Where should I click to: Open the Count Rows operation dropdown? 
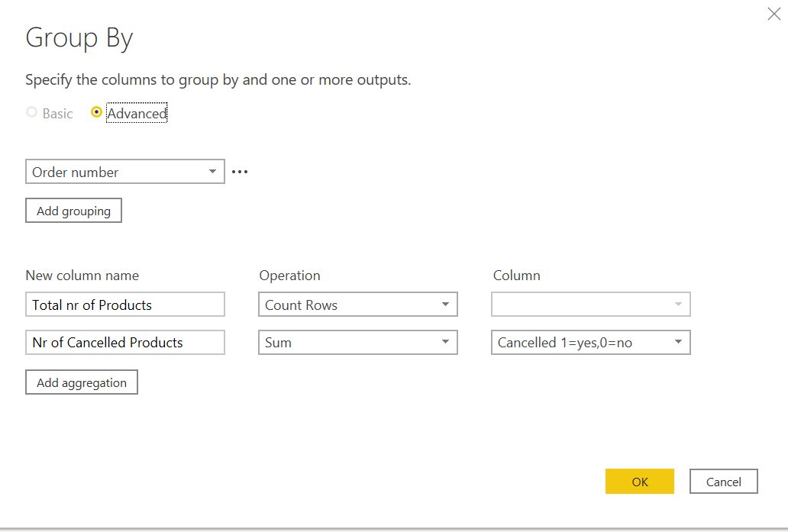point(358,305)
